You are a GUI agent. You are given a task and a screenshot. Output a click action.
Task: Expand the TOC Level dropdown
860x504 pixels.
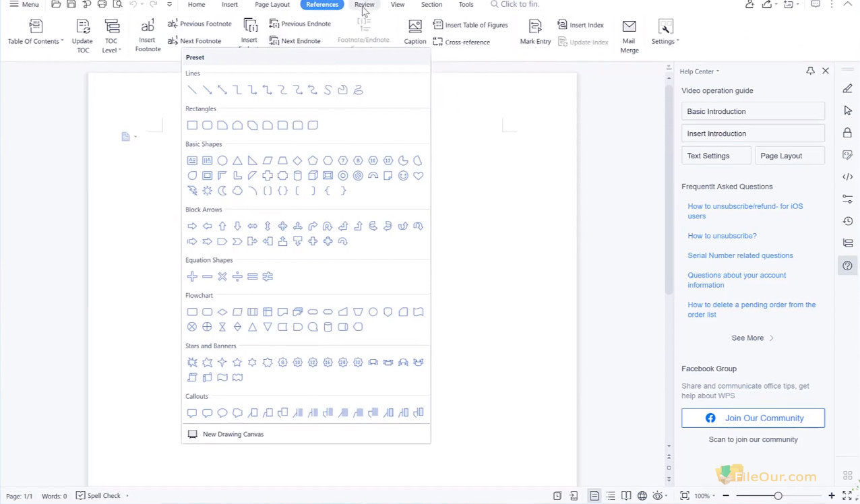(111, 50)
